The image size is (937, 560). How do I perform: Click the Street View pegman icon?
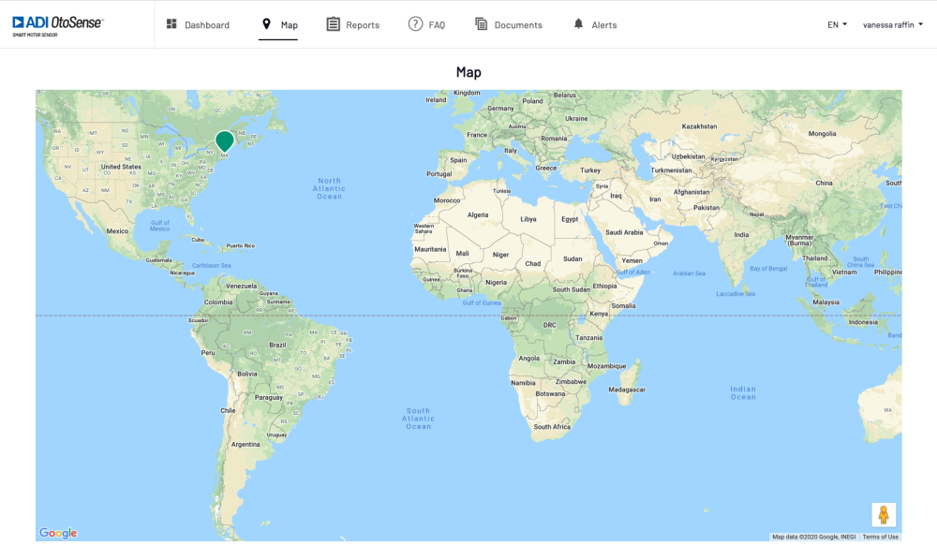(x=884, y=515)
